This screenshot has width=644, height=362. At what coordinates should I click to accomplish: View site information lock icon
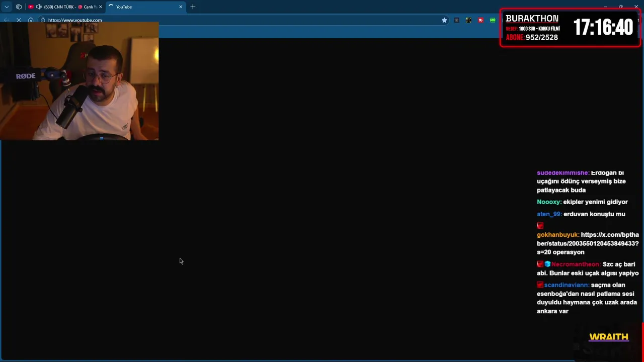coord(43,20)
